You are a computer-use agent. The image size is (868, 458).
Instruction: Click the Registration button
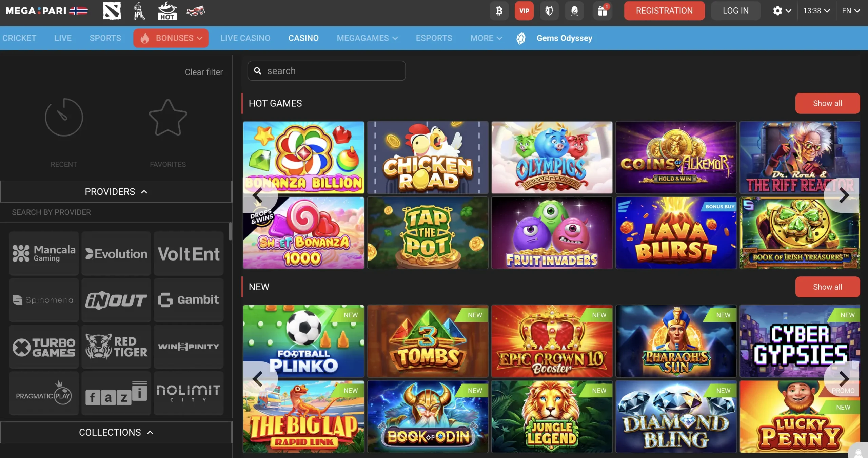tap(664, 11)
